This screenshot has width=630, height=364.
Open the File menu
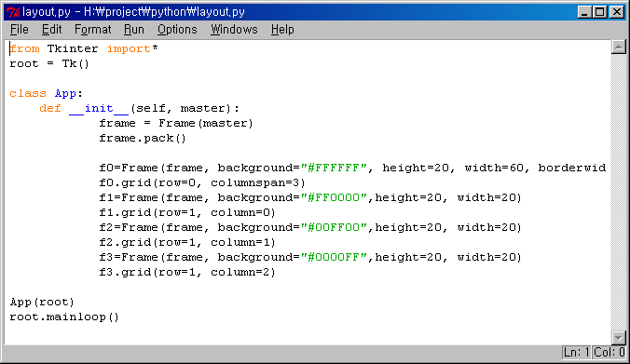coord(20,29)
